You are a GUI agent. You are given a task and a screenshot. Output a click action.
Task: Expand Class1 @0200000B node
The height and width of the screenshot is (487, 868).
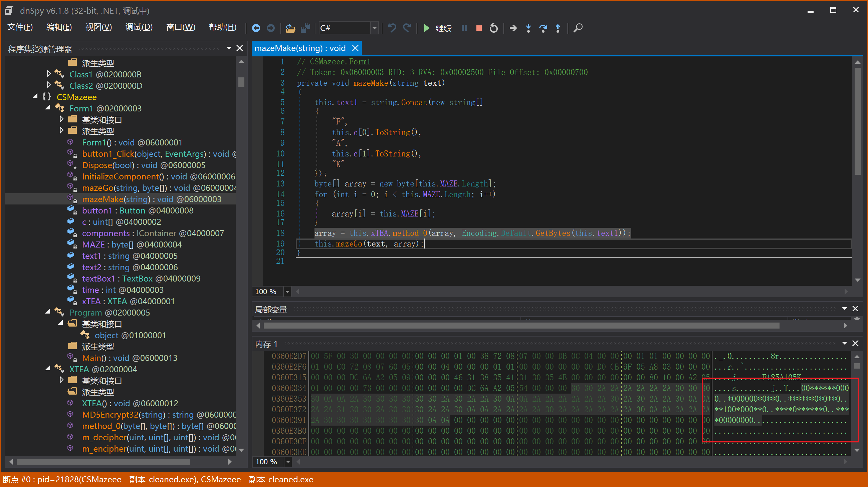pos(48,73)
